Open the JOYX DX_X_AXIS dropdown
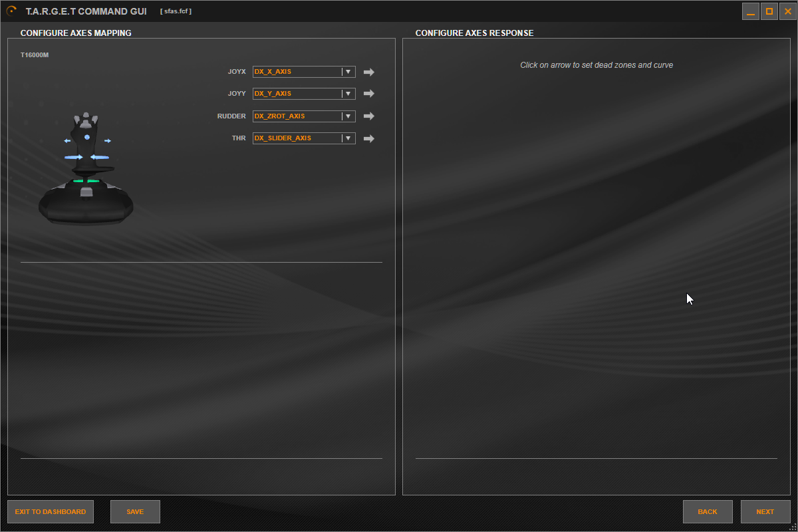This screenshot has height=532, width=798. point(304,72)
